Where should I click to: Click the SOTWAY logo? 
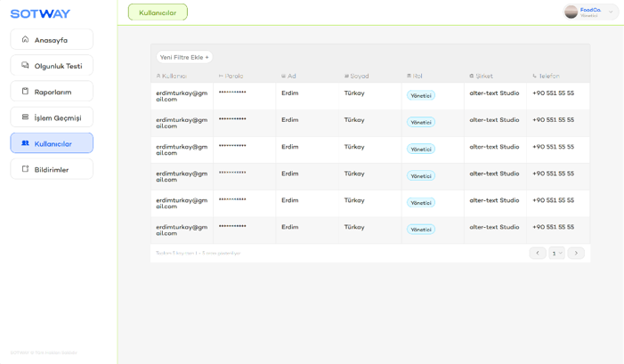coord(40,13)
